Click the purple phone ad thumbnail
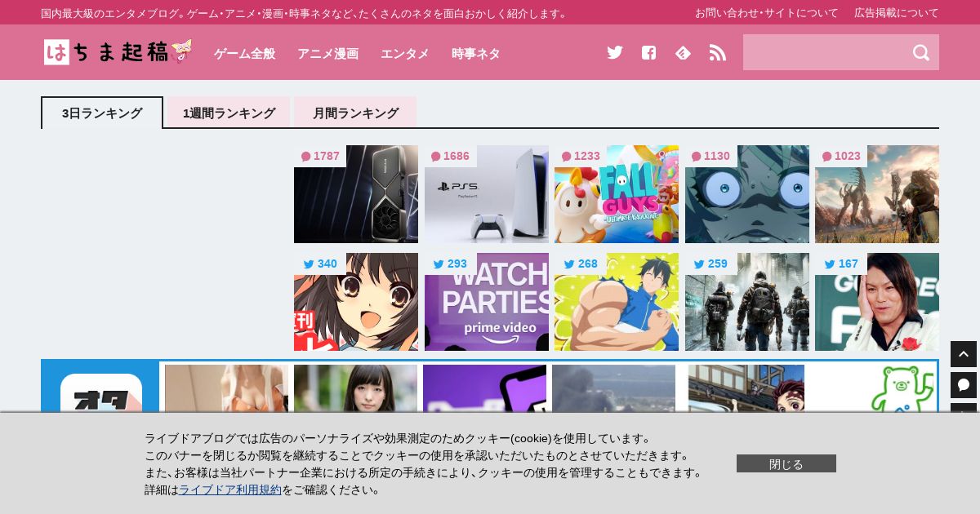 tap(484, 388)
